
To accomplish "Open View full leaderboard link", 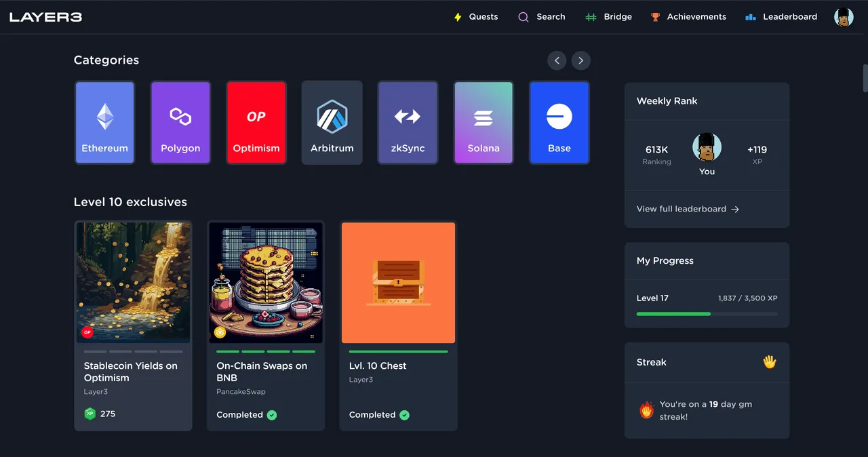I will click(x=688, y=209).
